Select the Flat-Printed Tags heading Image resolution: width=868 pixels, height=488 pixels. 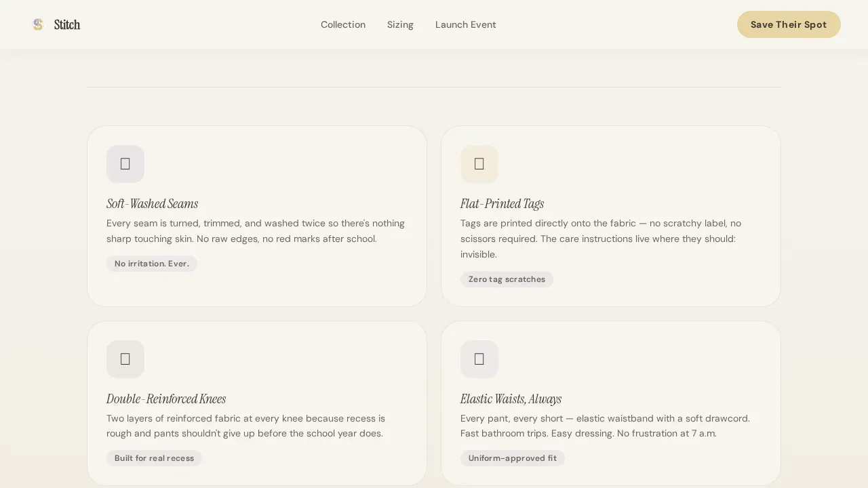click(x=502, y=203)
